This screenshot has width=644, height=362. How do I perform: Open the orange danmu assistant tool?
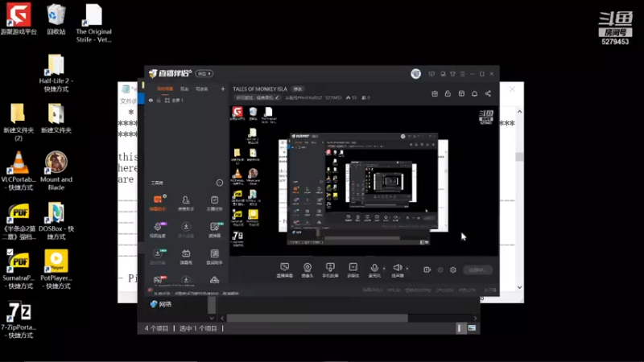click(158, 203)
